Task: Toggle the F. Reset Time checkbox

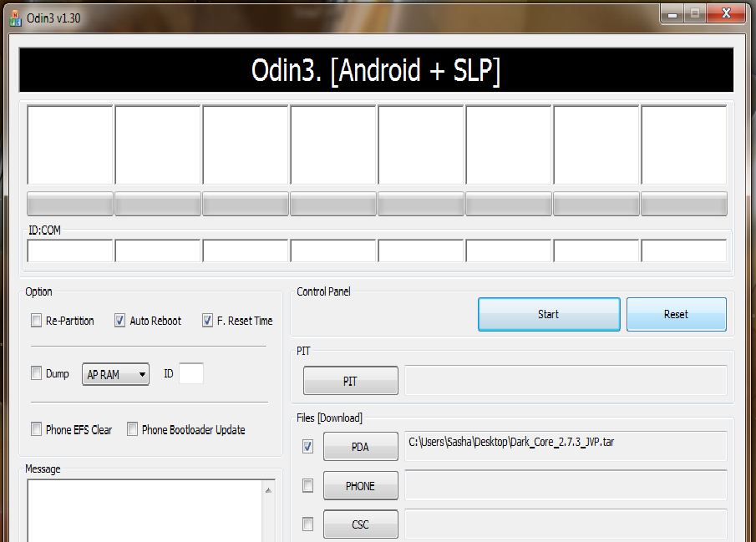Action: 207,320
